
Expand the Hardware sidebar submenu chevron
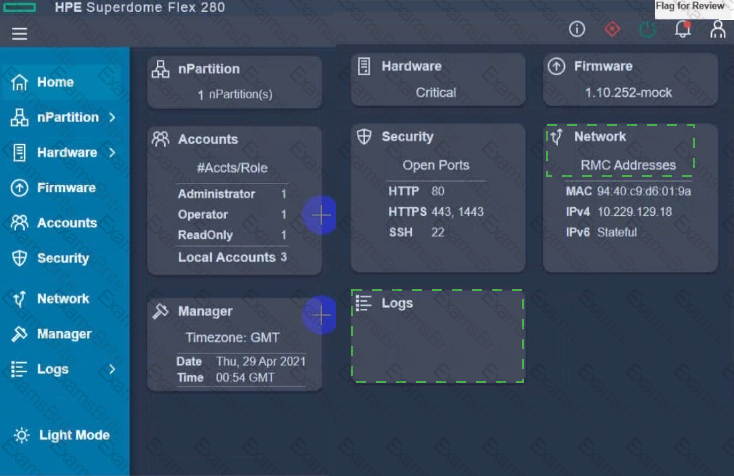[x=112, y=153]
